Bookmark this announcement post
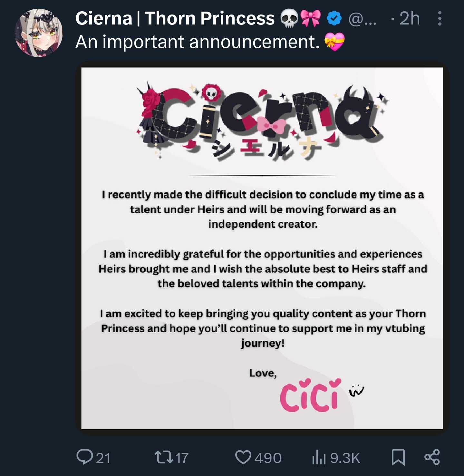The width and height of the screenshot is (464, 476). pos(398,457)
